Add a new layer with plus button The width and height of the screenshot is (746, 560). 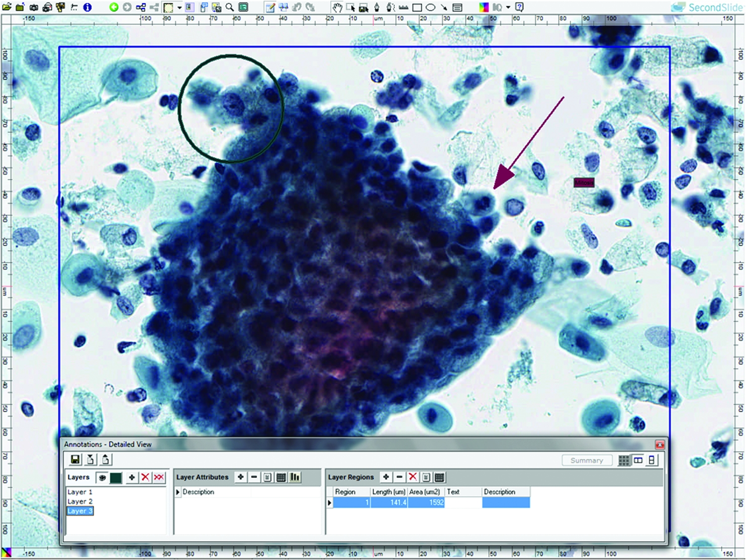tap(132, 477)
